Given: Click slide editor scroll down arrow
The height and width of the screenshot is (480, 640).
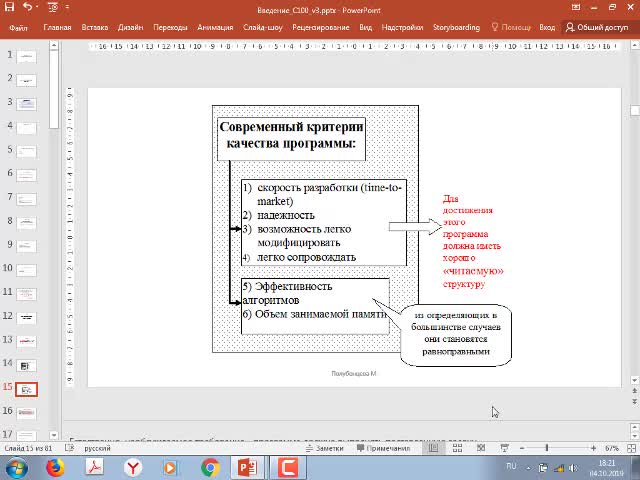Looking at the screenshot, I should coord(634,380).
